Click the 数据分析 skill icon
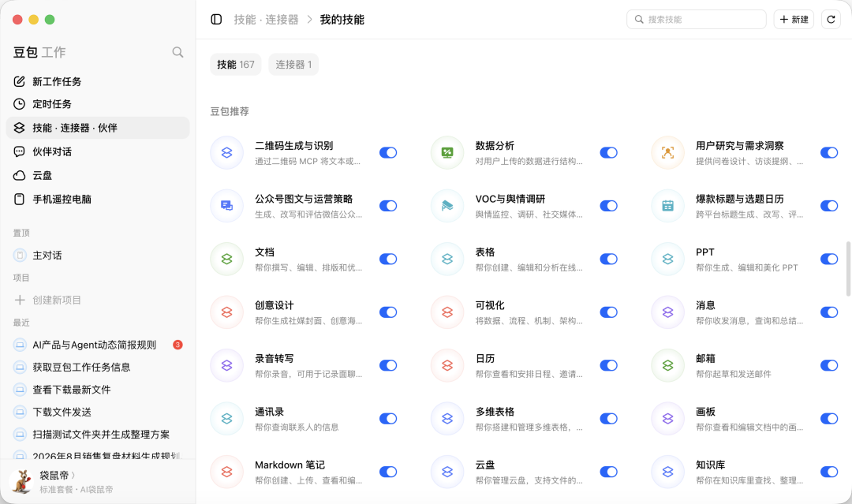 (447, 152)
